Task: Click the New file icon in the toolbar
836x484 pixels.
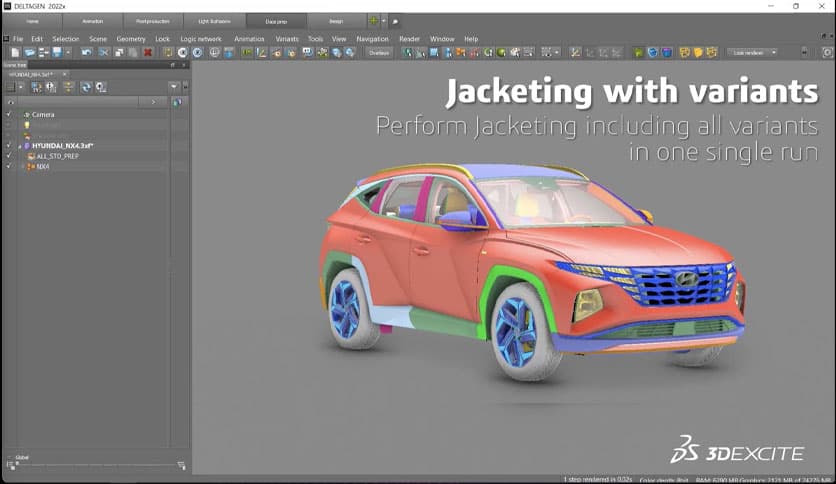Action: (x=16, y=52)
